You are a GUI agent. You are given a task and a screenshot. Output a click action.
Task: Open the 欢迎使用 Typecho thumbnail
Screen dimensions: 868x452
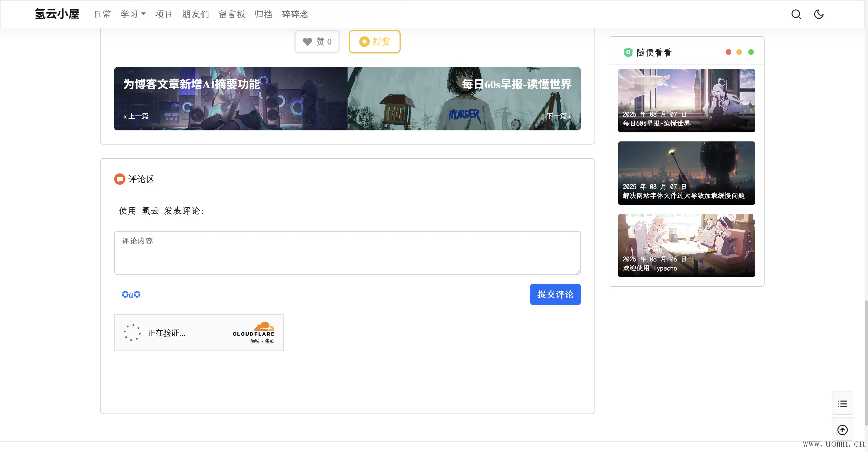[686, 245]
